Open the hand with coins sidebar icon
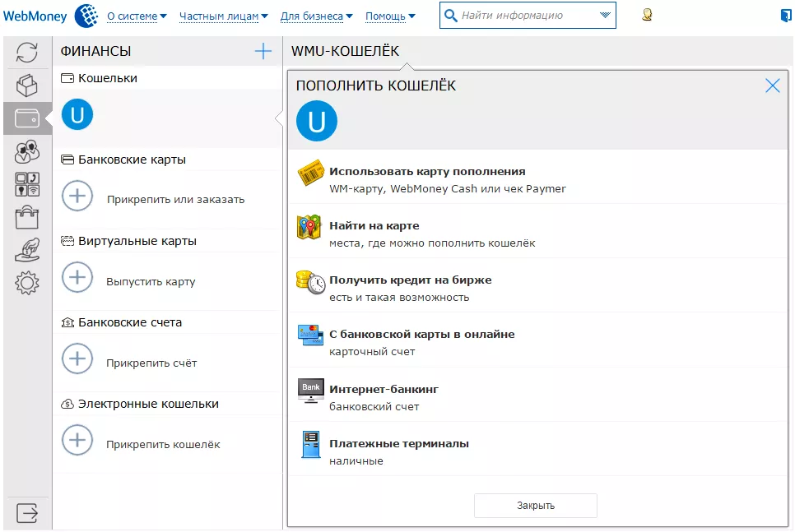The height and width of the screenshot is (532, 795). (27, 250)
